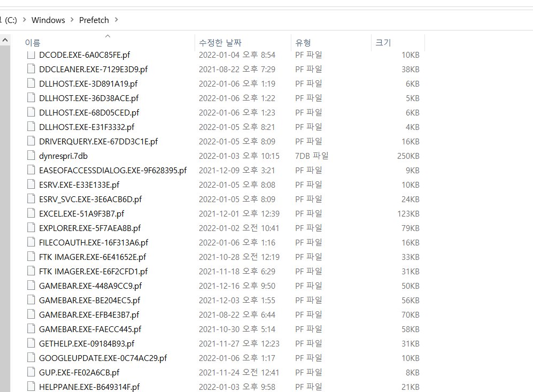Screen dimensions: 533x392
Task: Select file name HELPPANE.EXE-B649314F.pf
Action: coord(89,387)
